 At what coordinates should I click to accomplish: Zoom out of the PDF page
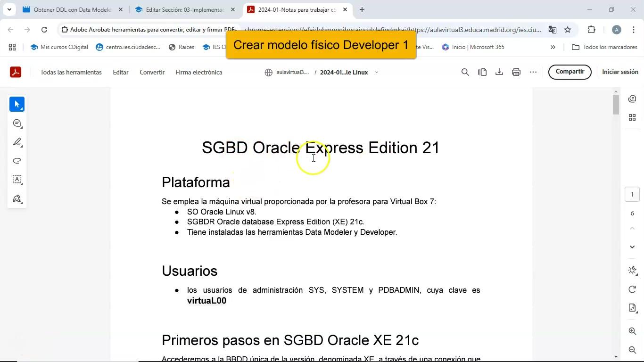pos(632,350)
